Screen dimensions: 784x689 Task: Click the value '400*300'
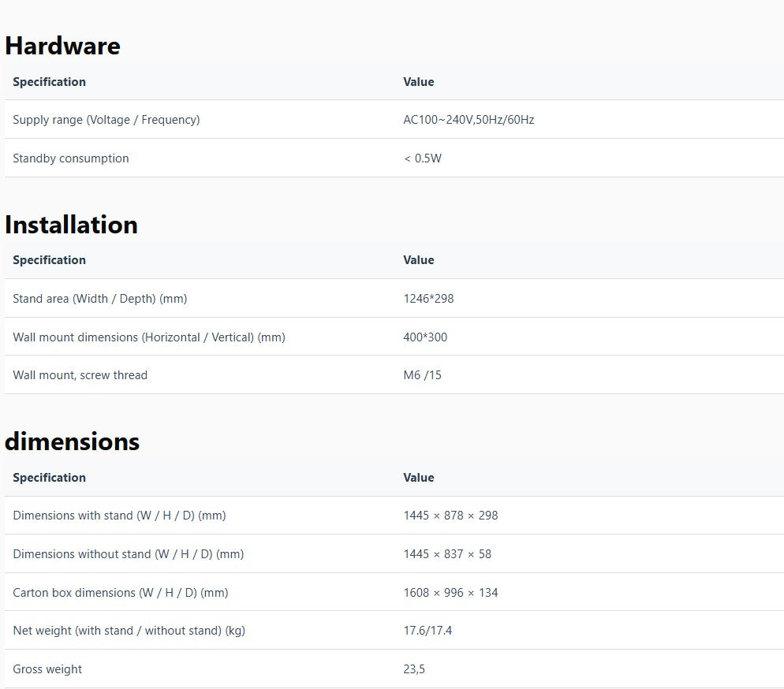coord(425,337)
